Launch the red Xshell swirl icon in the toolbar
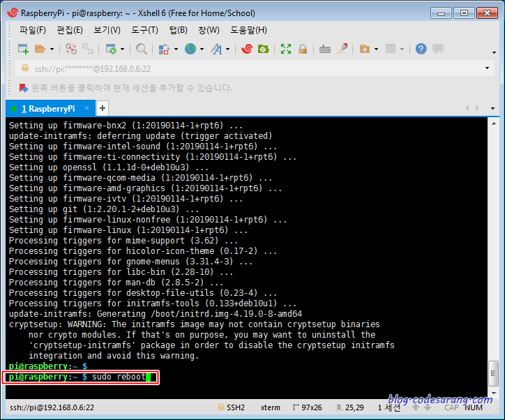 pyautogui.click(x=247, y=49)
